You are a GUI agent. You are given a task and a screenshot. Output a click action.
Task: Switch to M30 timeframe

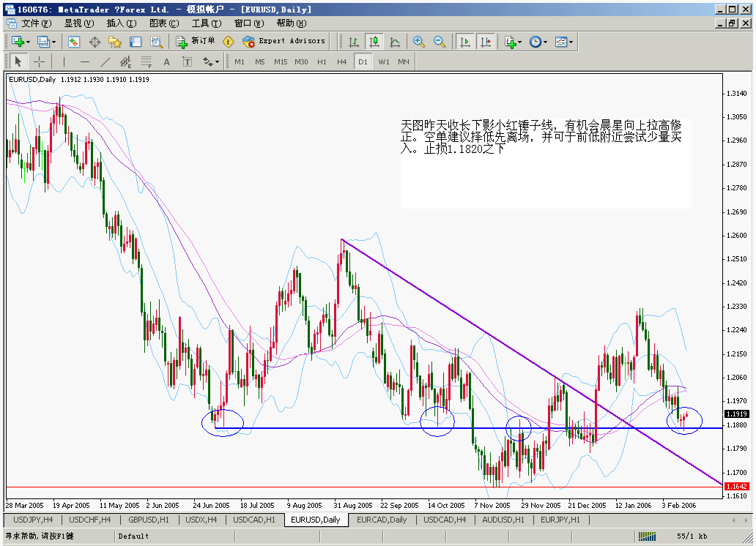[301, 61]
